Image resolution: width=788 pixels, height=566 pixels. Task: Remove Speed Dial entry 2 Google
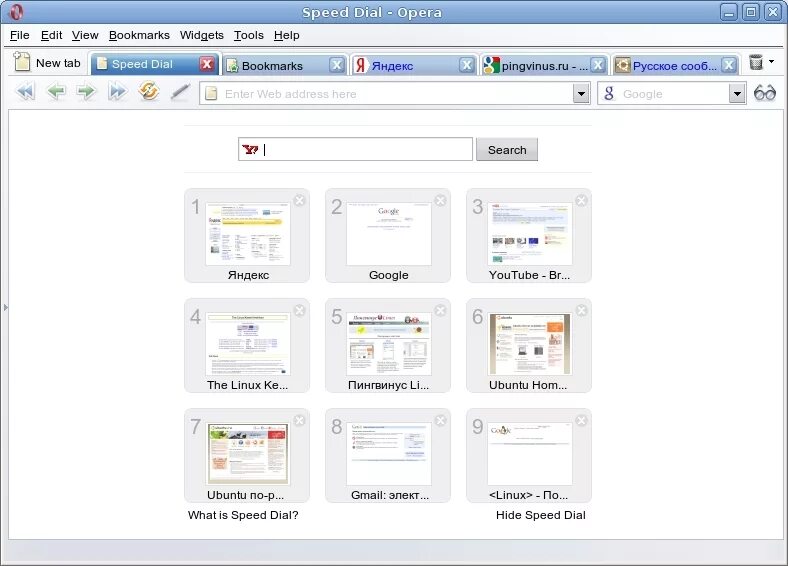pos(441,201)
